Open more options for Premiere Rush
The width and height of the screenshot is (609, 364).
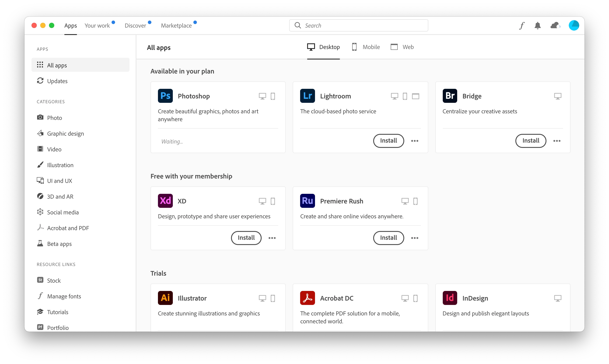coord(415,238)
